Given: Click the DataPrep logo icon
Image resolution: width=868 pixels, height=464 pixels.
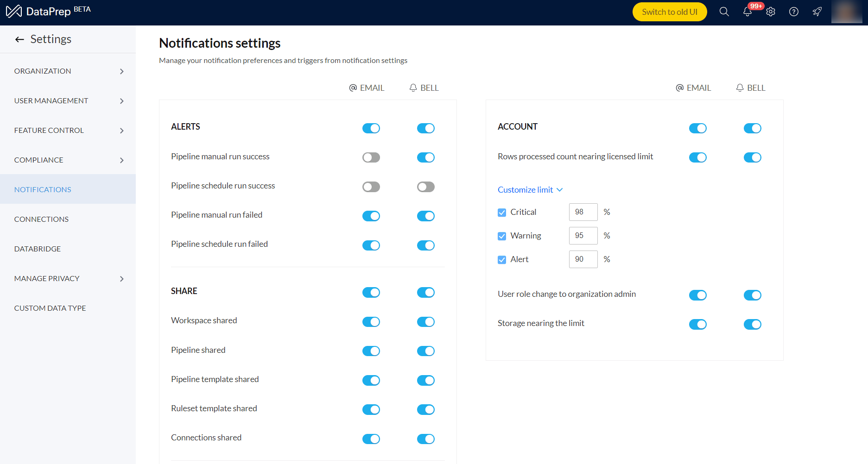Looking at the screenshot, I should tap(13, 11).
